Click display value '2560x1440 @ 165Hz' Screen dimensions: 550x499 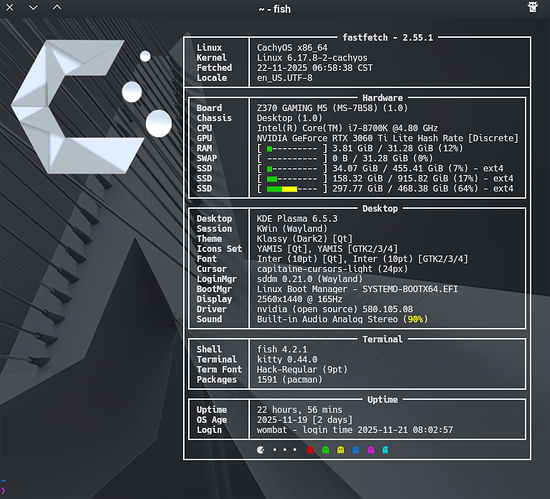tap(300, 299)
